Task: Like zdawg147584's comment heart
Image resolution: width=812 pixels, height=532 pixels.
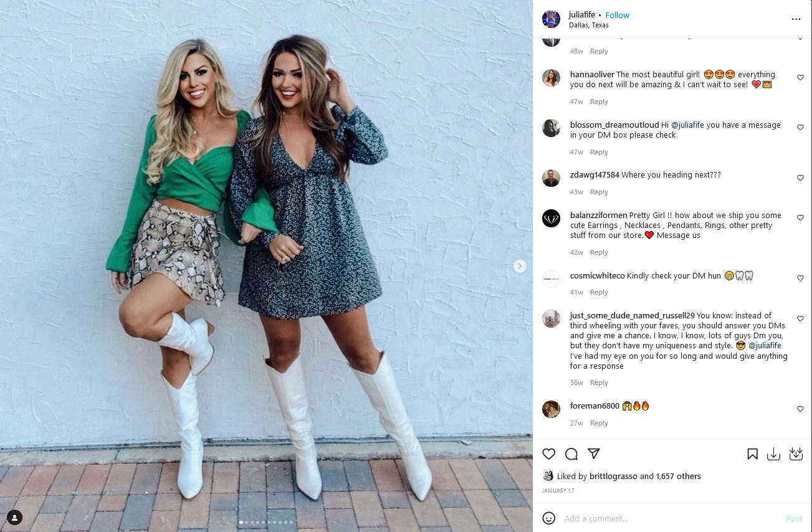Action: [x=800, y=178]
